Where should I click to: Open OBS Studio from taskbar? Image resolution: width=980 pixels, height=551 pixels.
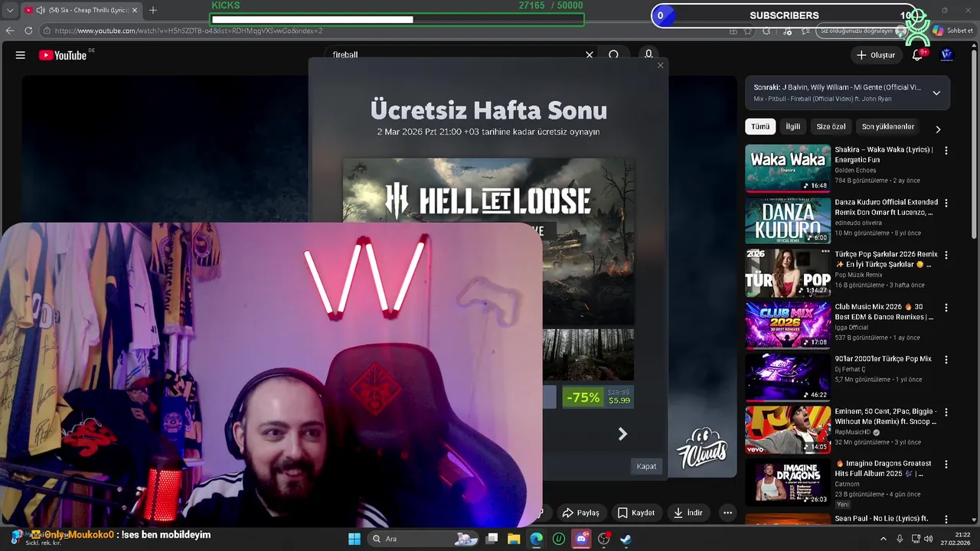click(x=603, y=539)
